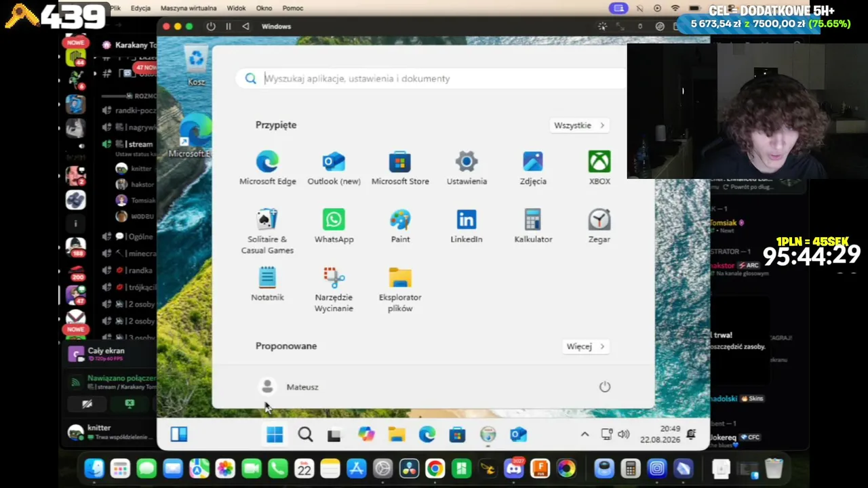Open the randka channel in Discord
Screen dimensions: 868x488
tap(129, 270)
